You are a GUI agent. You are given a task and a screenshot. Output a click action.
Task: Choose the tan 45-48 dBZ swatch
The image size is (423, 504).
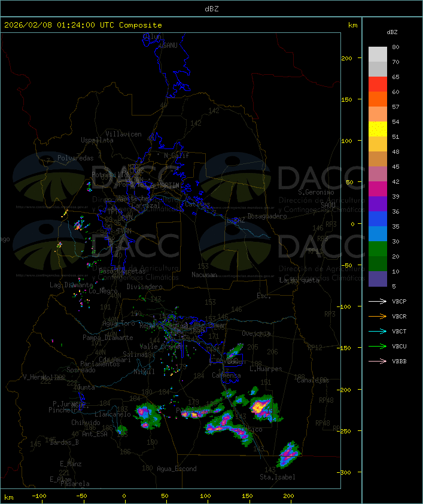point(378,159)
